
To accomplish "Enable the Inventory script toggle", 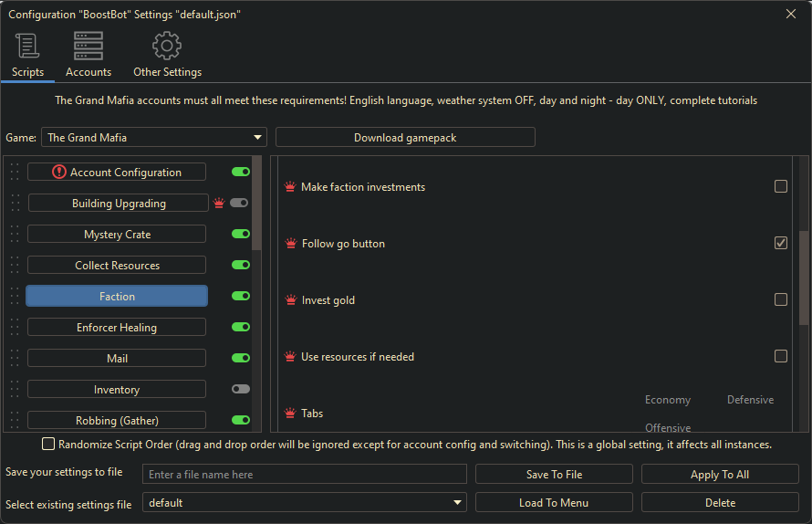I will [x=240, y=389].
